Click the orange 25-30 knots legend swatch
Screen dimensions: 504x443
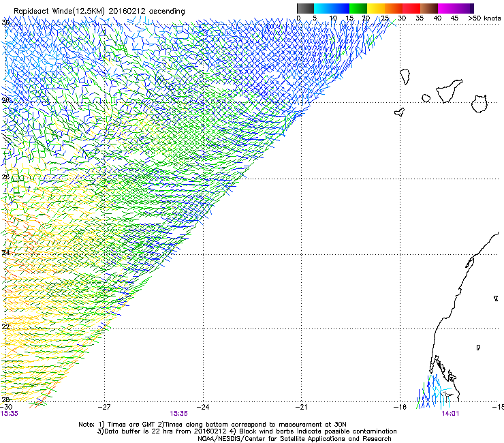point(394,8)
